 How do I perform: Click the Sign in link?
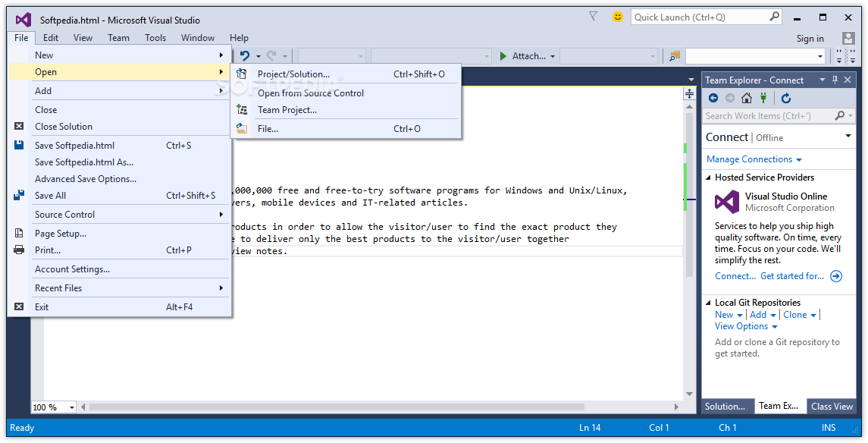tap(810, 39)
